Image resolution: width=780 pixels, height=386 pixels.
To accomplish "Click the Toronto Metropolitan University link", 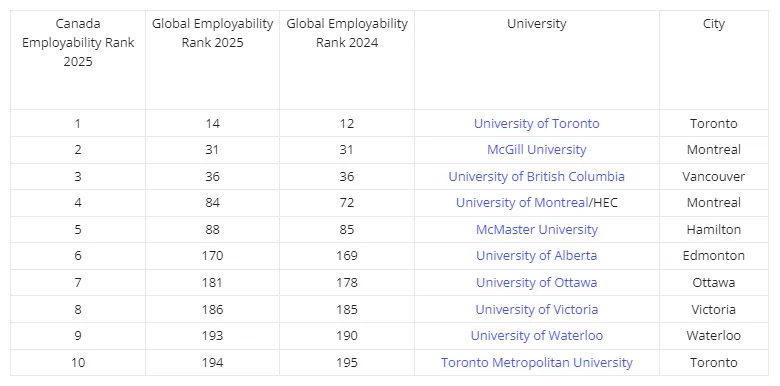I will tap(536, 363).
